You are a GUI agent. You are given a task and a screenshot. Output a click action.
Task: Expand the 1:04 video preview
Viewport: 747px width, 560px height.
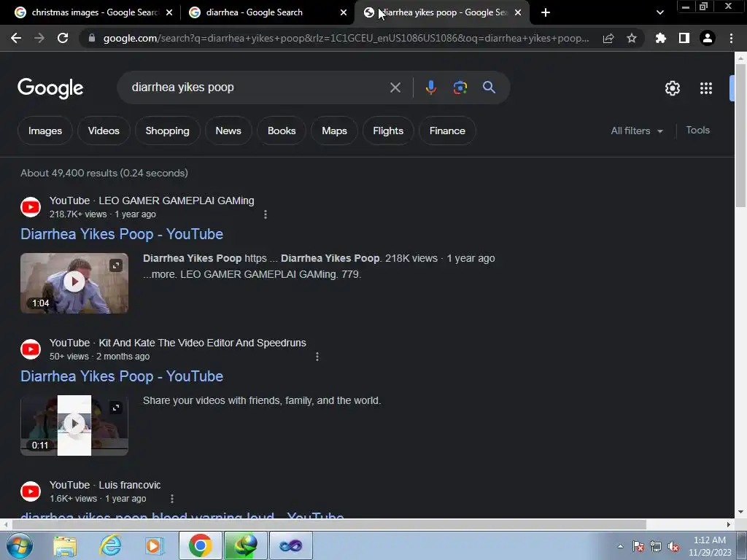tap(116, 265)
